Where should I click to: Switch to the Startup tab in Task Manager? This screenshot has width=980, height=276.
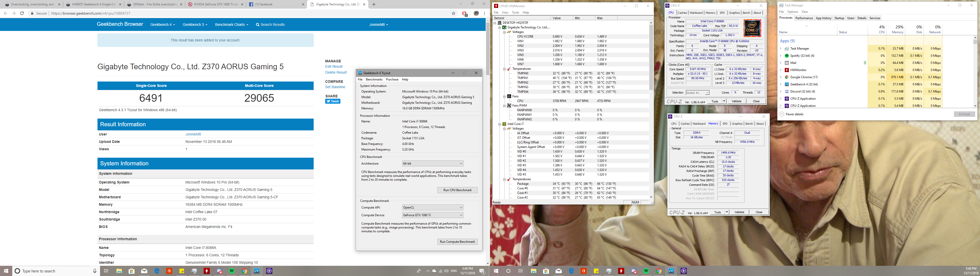(839, 18)
